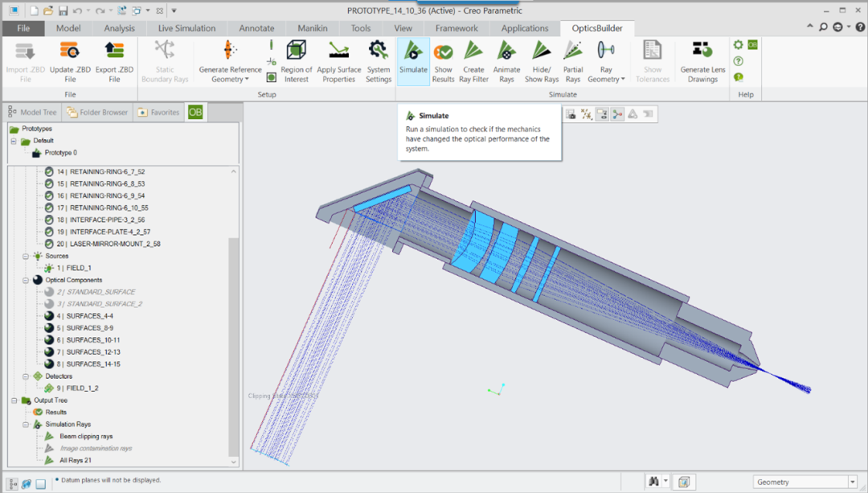Switch to the Live Simulation ribbon tab
868x493 pixels.
pyautogui.click(x=186, y=28)
